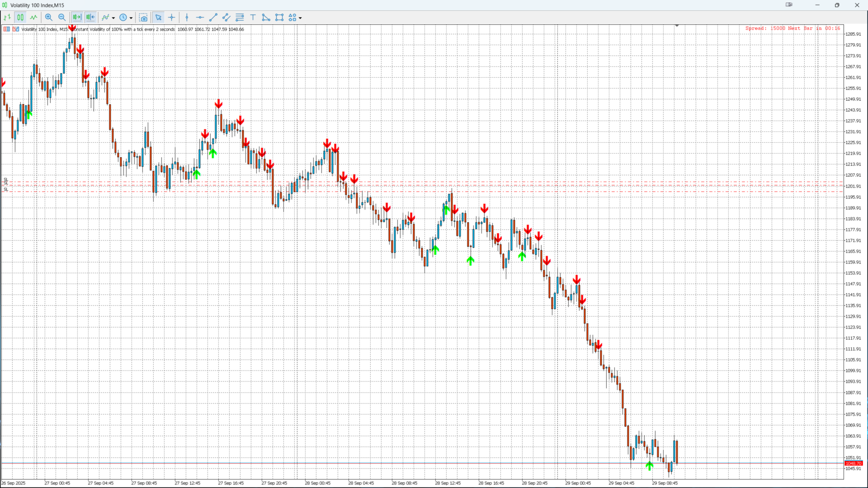Screen dimensions: 868x488
Task: Switch to line chart display
Action: tap(34, 18)
